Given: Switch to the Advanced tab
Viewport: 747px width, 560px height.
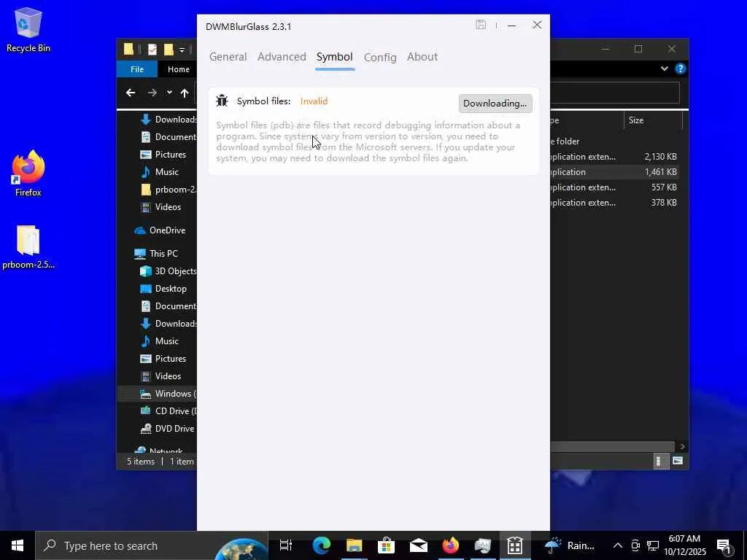Looking at the screenshot, I should tap(282, 57).
